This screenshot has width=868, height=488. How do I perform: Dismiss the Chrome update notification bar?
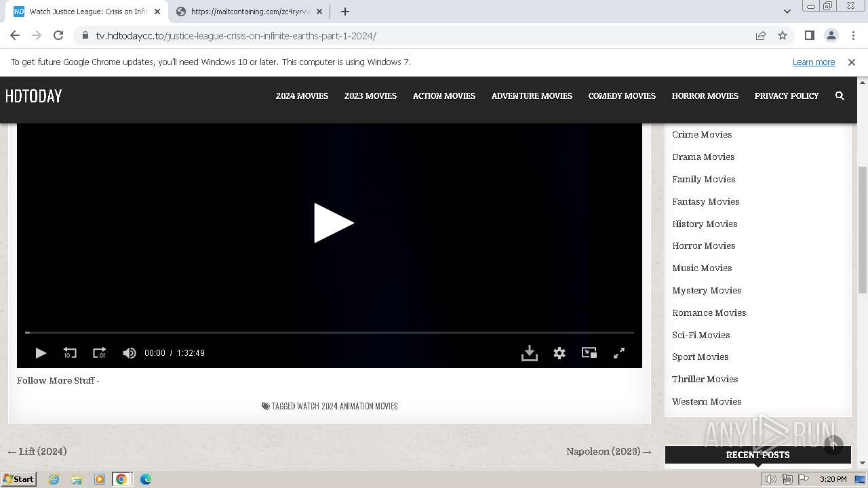(x=852, y=62)
